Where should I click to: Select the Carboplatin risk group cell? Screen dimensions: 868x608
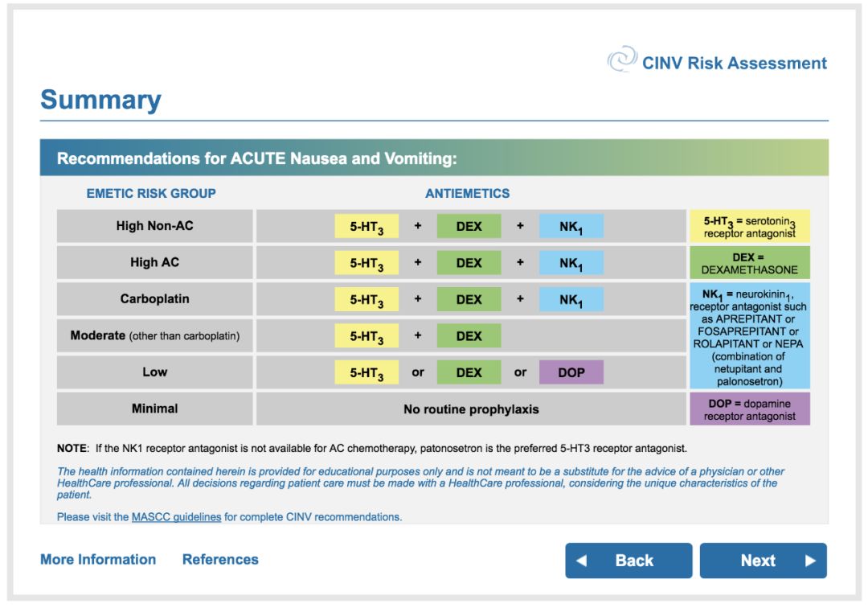pyautogui.click(x=154, y=299)
